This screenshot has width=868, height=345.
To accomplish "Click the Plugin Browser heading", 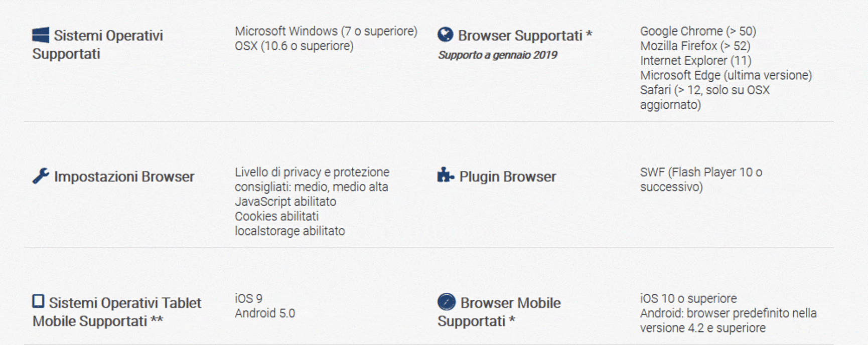I will pyautogui.click(x=507, y=177).
